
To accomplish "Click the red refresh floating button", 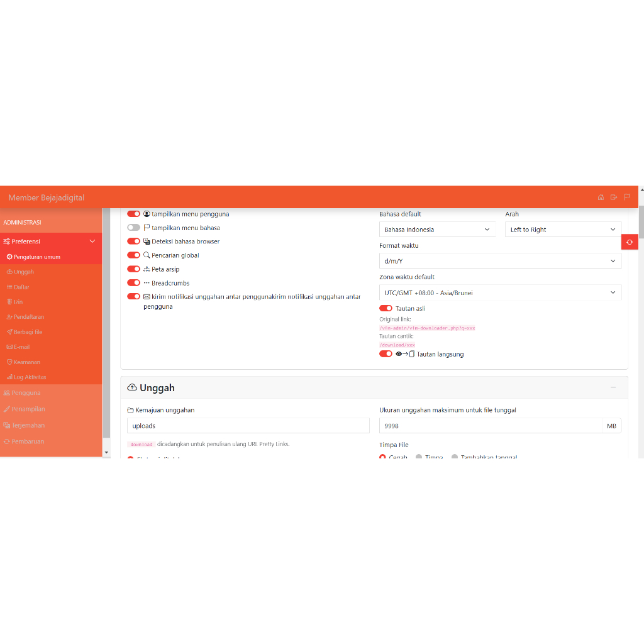I will pos(629,242).
